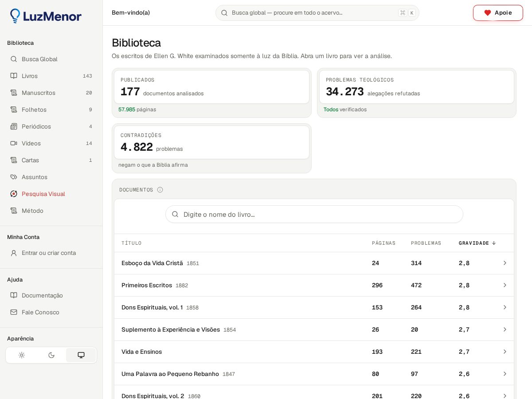
Task: Click the heart icon on Apoie button
Action: point(487,13)
